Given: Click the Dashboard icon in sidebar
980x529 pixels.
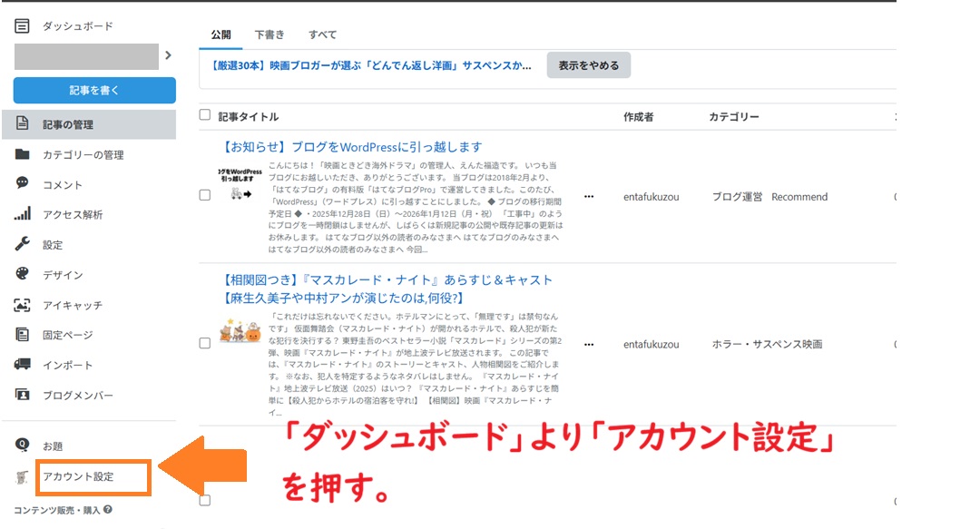Looking at the screenshot, I should (23, 26).
